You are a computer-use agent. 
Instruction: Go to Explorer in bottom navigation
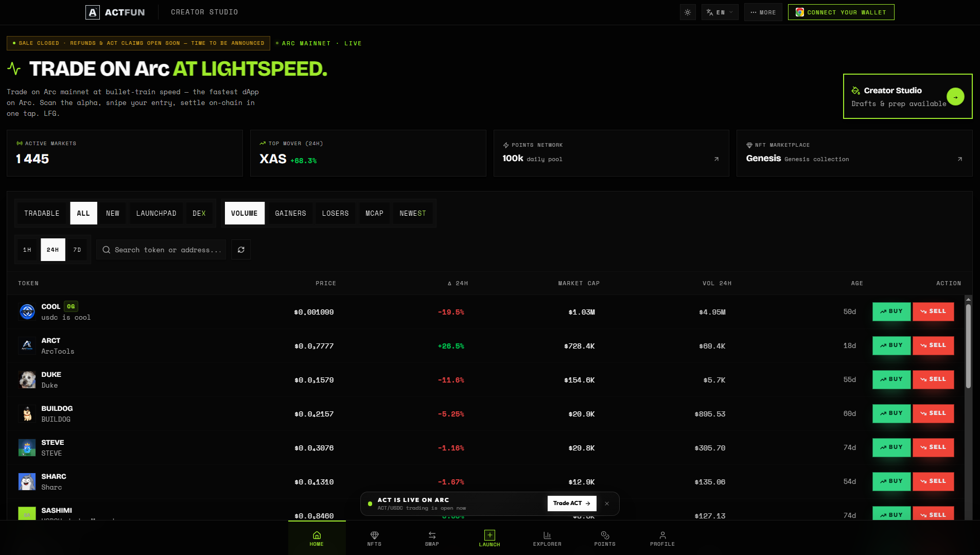pos(547,538)
